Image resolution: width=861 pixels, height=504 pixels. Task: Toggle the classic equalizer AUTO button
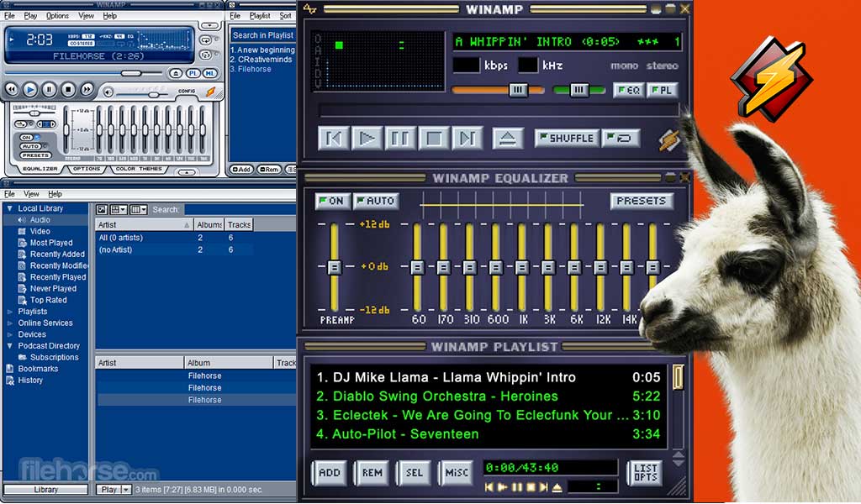coord(376,202)
